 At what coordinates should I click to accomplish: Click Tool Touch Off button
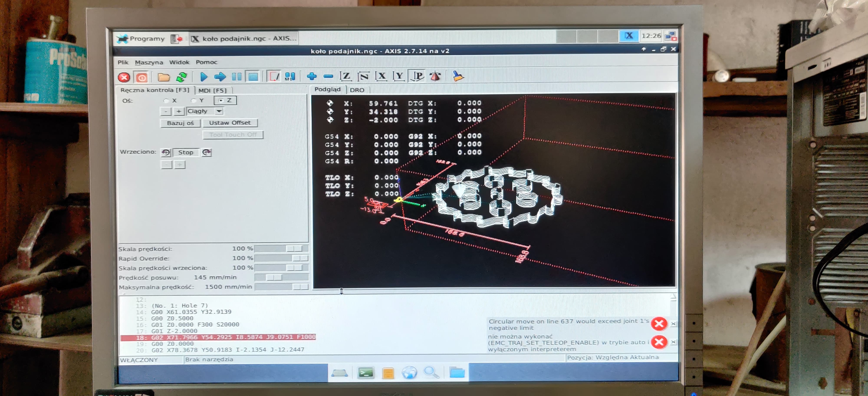coord(233,135)
